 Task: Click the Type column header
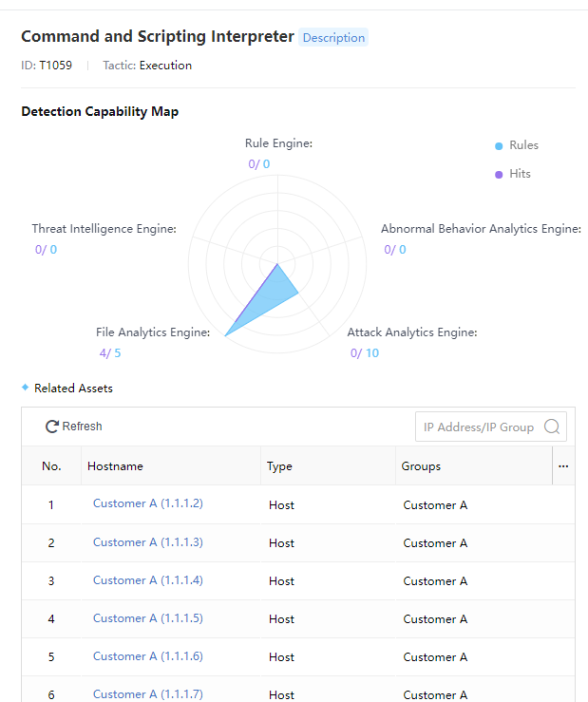(x=279, y=466)
